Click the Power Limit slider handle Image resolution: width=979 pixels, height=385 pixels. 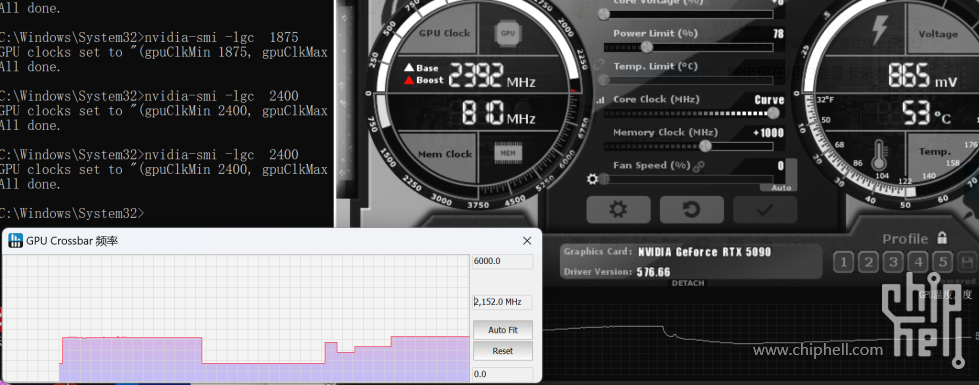pyautogui.click(x=647, y=47)
